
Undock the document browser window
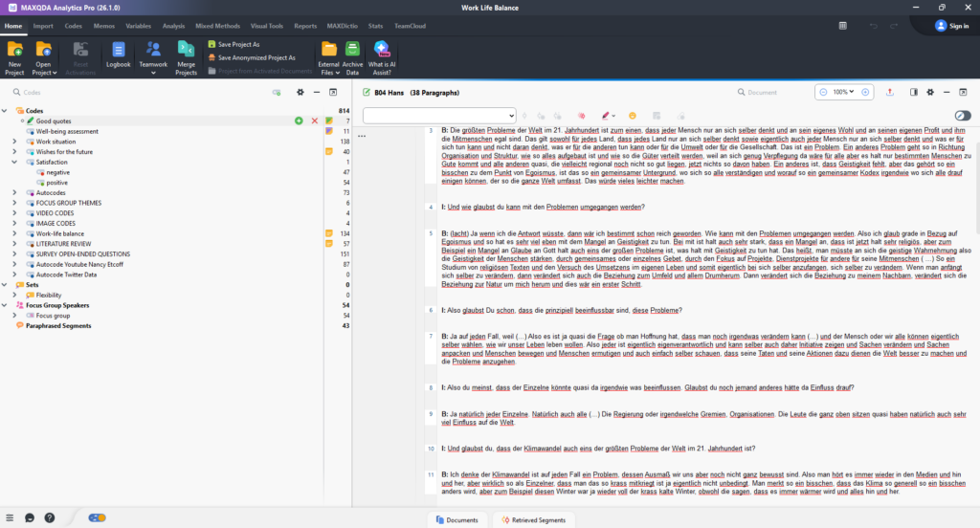(x=963, y=92)
